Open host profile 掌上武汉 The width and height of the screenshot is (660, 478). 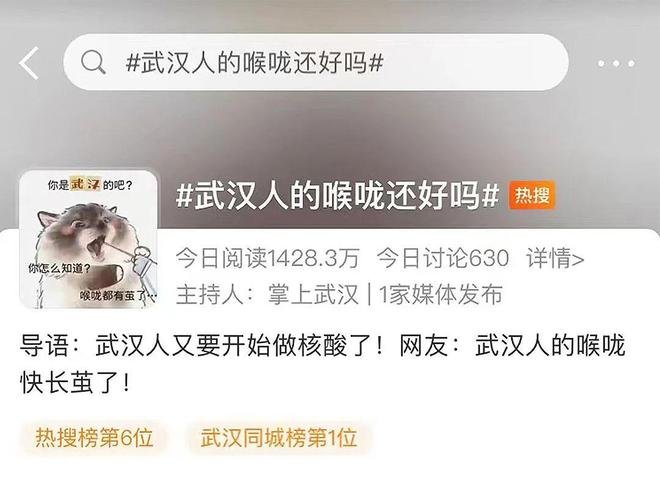(313, 294)
